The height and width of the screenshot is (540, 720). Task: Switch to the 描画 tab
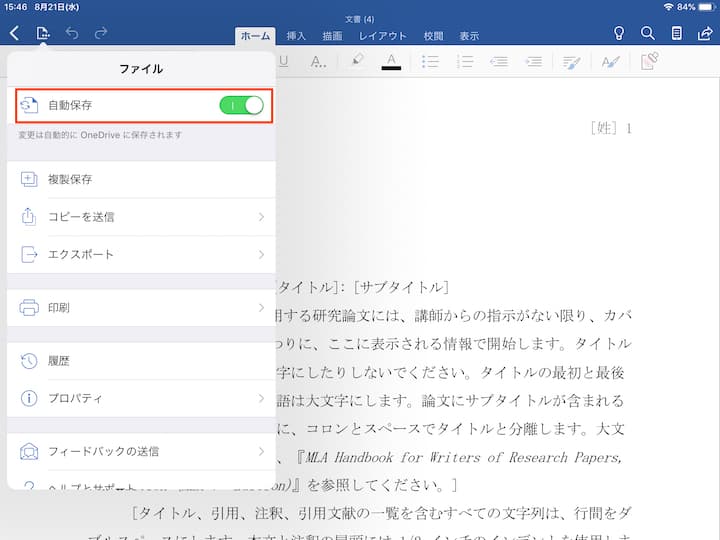coord(332,36)
